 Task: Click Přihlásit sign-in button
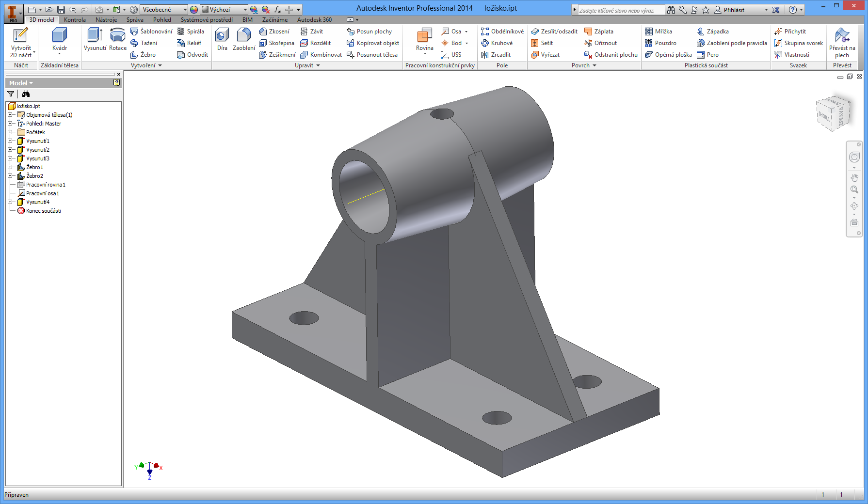[729, 10]
